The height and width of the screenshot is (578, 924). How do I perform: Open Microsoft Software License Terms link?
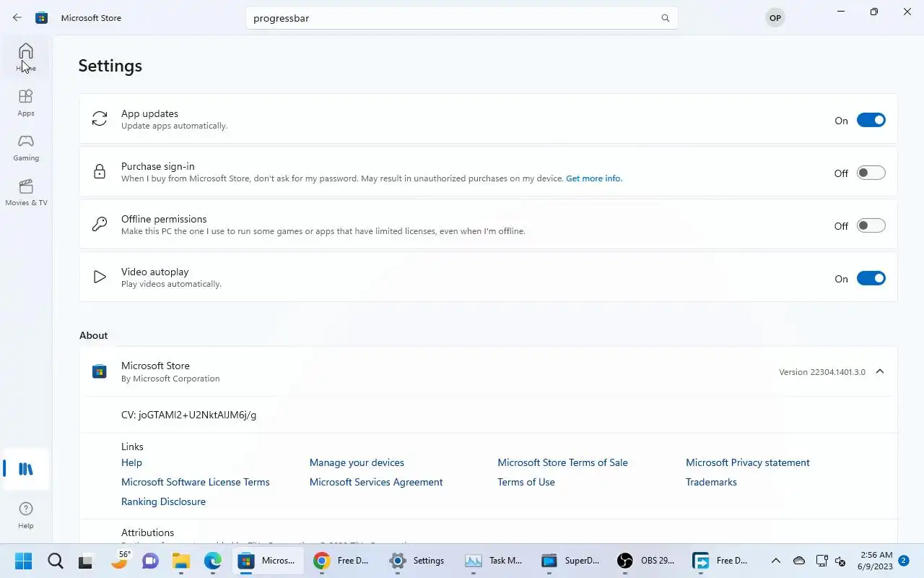[x=196, y=482]
